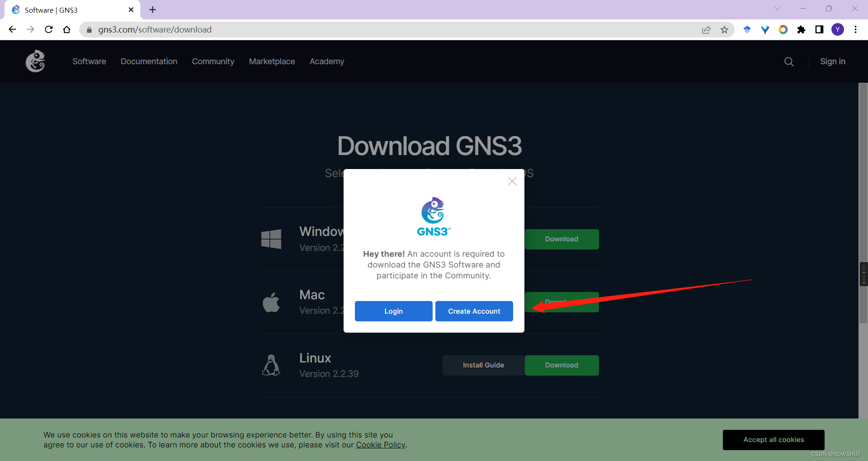Open browser home page

(66, 29)
